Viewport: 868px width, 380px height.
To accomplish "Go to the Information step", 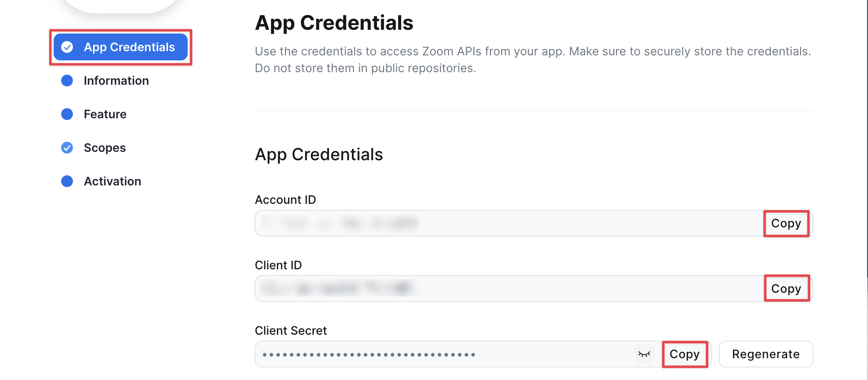I will pos(116,81).
